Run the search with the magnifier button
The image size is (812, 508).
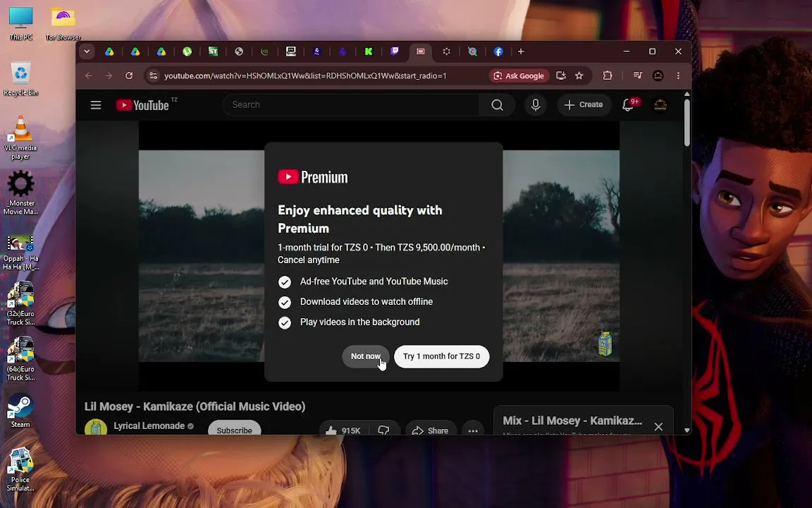tap(497, 105)
